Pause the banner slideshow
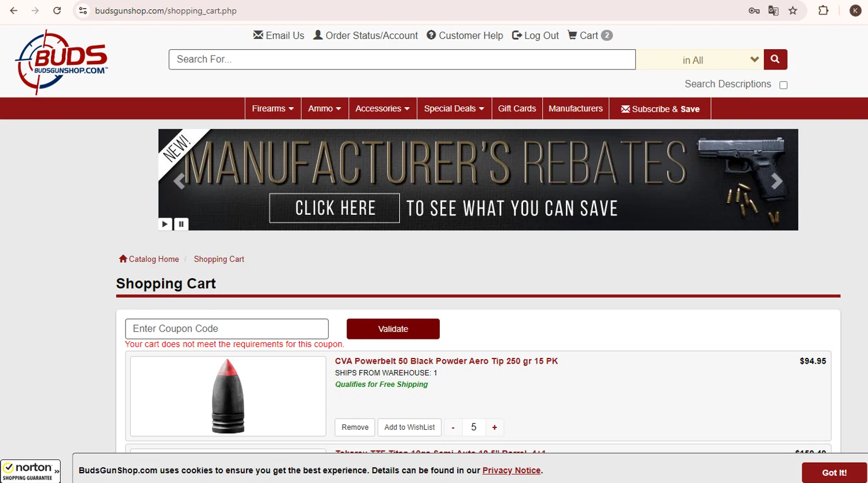The height and width of the screenshot is (483, 868). (x=181, y=224)
